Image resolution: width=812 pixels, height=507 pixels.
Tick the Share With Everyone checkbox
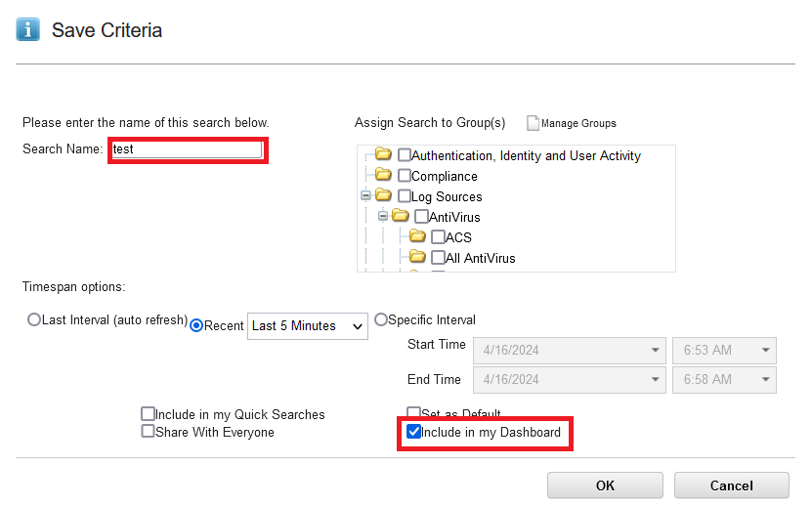tap(149, 431)
